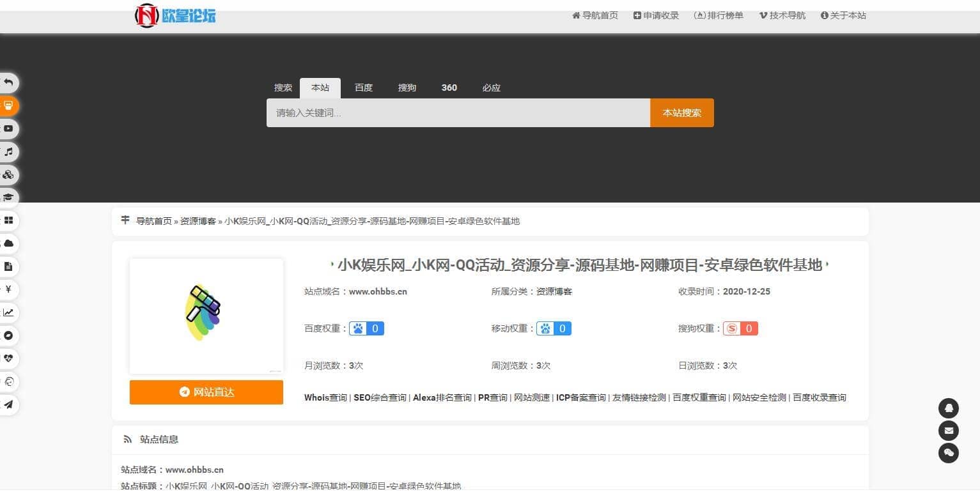Switch to the 百度 search tab
Image resolution: width=980 pixels, height=492 pixels.
tap(364, 88)
